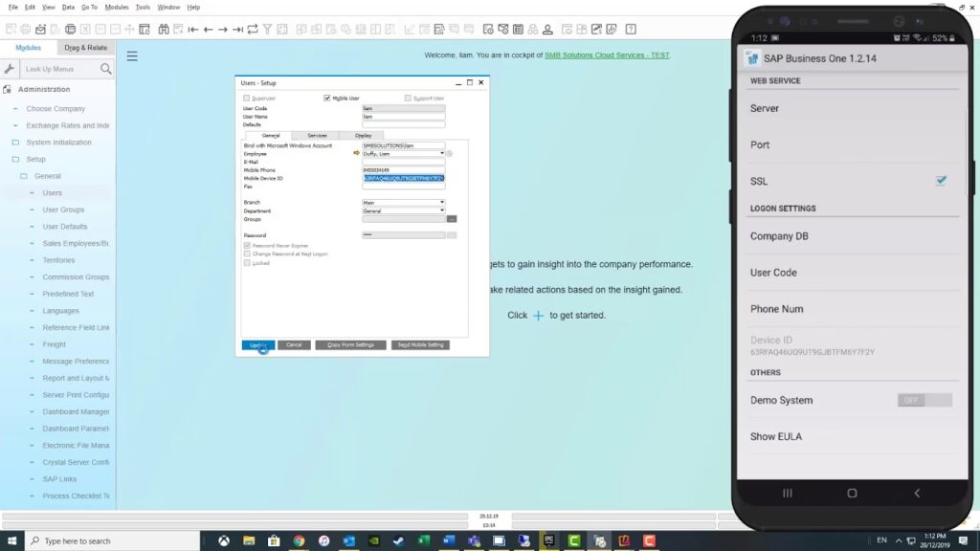This screenshot has width=980, height=551.
Task: Click the search magnifier in Look Up Menus
Action: pos(105,69)
